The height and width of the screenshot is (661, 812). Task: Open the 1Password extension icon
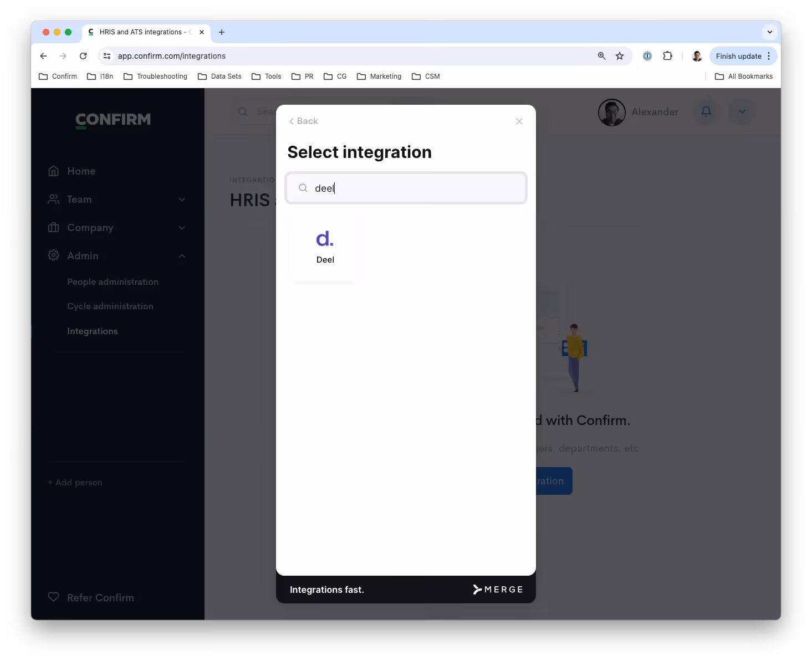647,56
